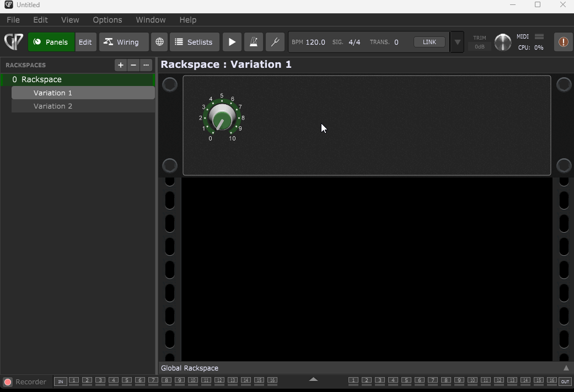Open the Window menu
The height and width of the screenshot is (392, 574).
click(151, 20)
